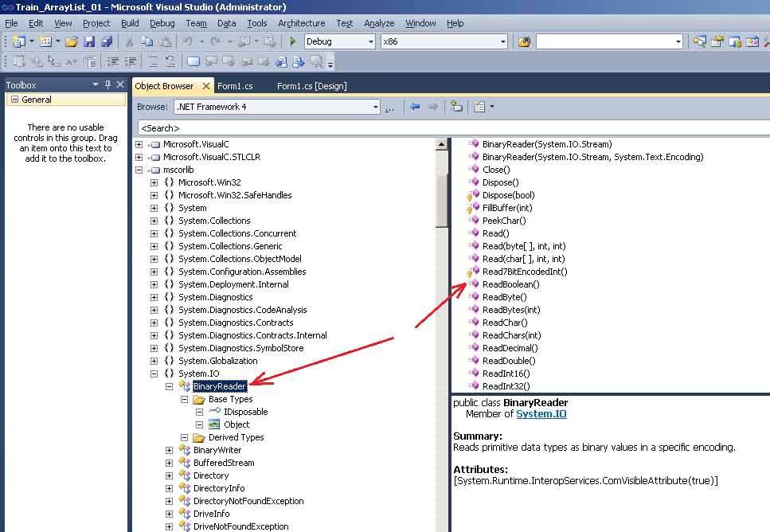The width and height of the screenshot is (770, 532).
Task: Select the ReadInt32() member
Action: pos(506,386)
